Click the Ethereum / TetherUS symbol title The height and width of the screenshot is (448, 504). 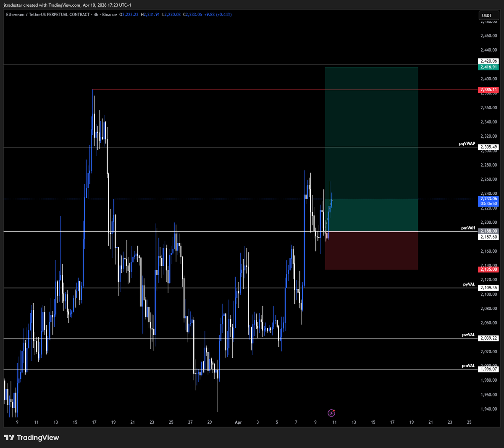tap(48, 15)
